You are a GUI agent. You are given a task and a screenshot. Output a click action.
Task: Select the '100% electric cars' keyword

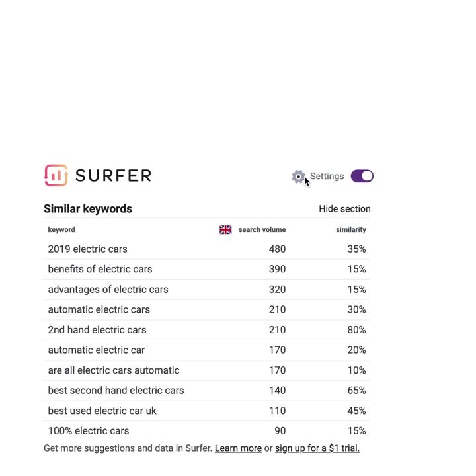[89, 431]
